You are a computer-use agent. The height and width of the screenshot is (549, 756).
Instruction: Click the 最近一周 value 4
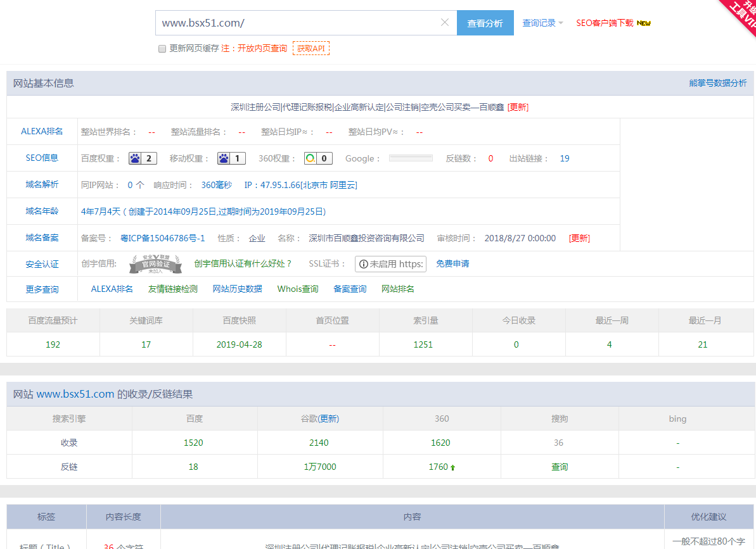click(x=609, y=345)
